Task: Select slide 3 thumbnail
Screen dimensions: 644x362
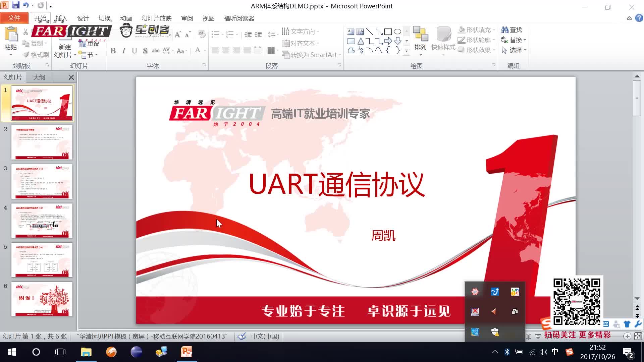Action: (x=42, y=182)
